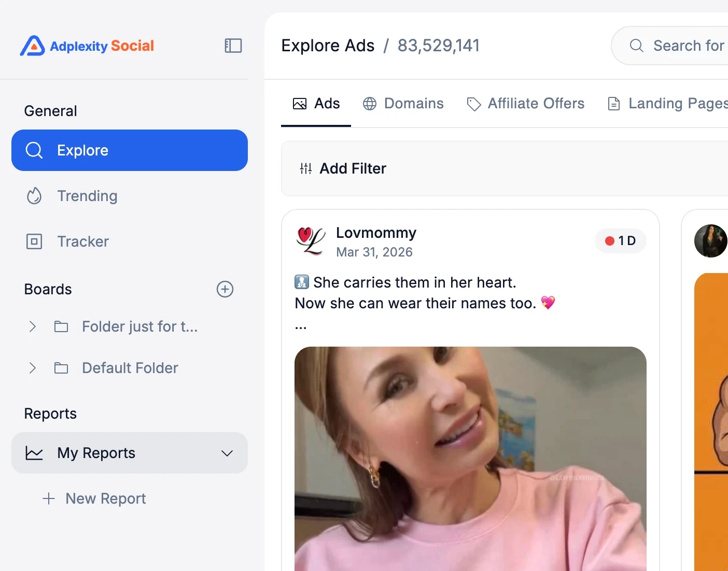Expand ad text with the ellipsis
728x571 pixels.
pos(301,327)
